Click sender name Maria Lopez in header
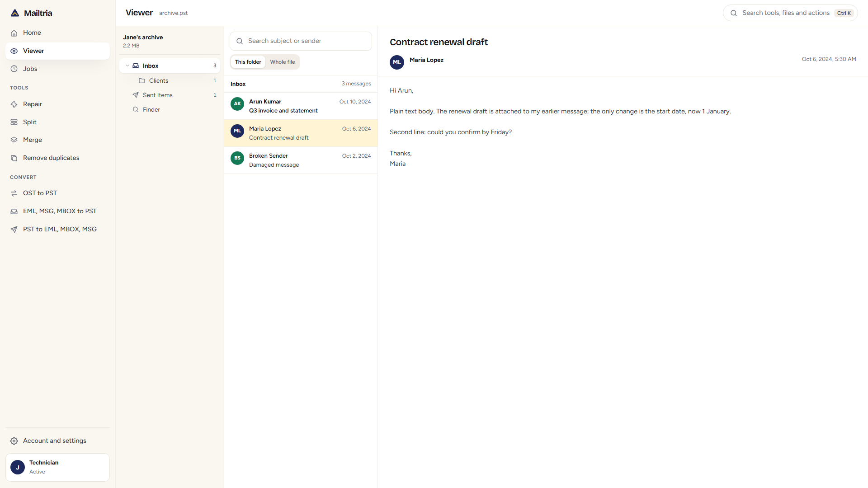The height and width of the screenshot is (488, 868). [x=426, y=60]
